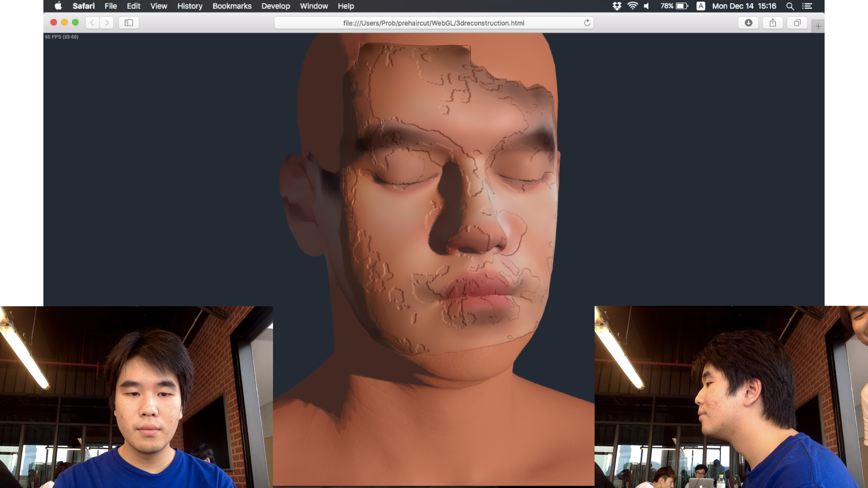Open the Help menu

346,6
